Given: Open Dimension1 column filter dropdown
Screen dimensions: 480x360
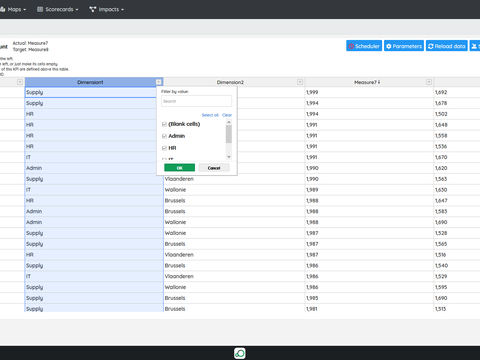Looking at the screenshot, I should pyautogui.click(x=159, y=82).
